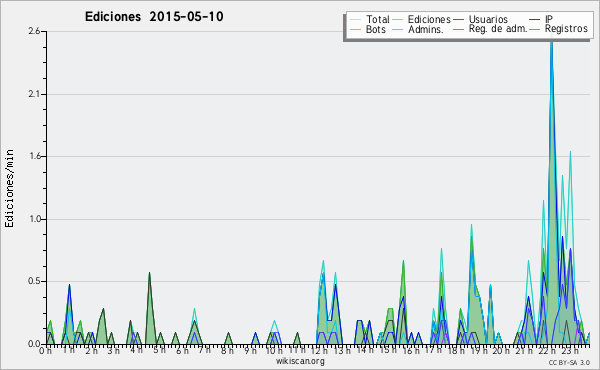Viewport: 600px width, 370px height.
Task: Click the '6 h' x-axis label
Action: [182, 350]
